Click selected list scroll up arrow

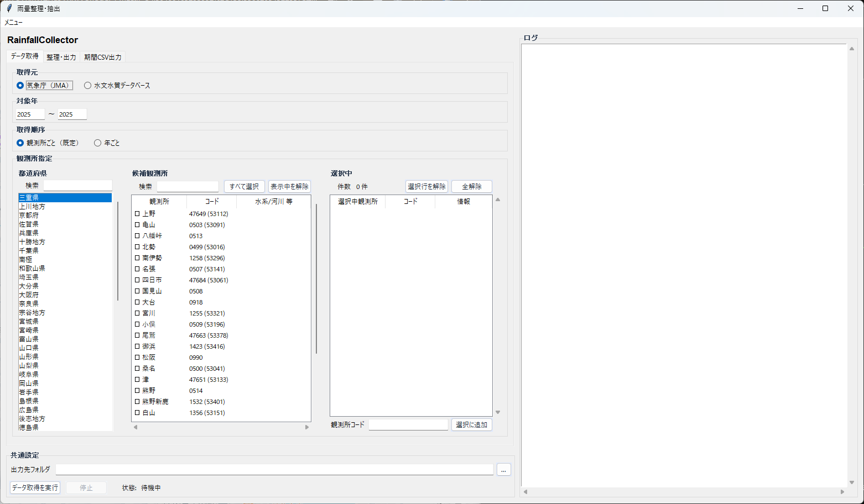(x=498, y=200)
